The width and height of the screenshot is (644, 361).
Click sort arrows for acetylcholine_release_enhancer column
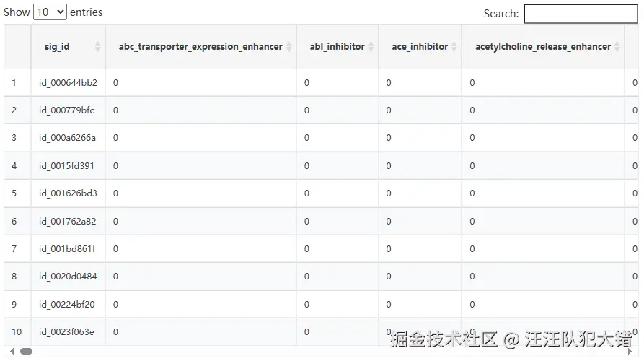pyautogui.click(x=617, y=47)
